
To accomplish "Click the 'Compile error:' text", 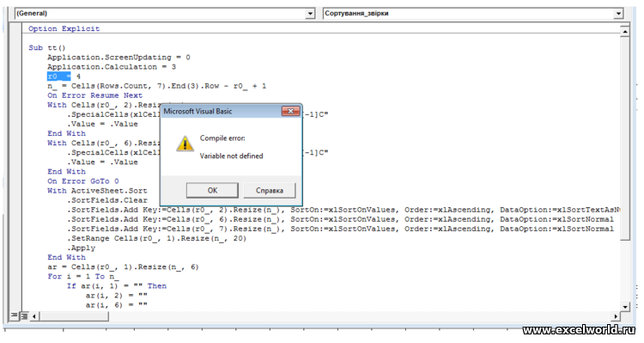I will (x=222, y=138).
